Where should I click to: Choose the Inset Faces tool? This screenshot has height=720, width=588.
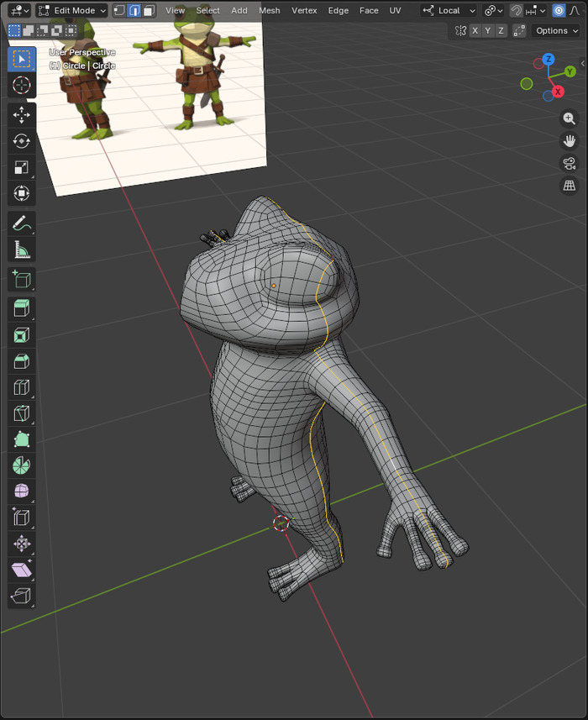22,335
